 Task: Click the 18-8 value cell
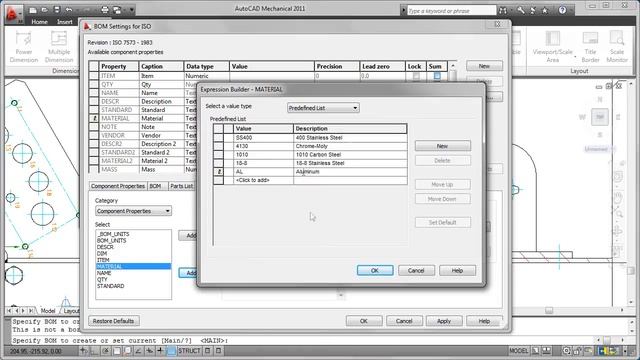pyautogui.click(x=263, y=163)
